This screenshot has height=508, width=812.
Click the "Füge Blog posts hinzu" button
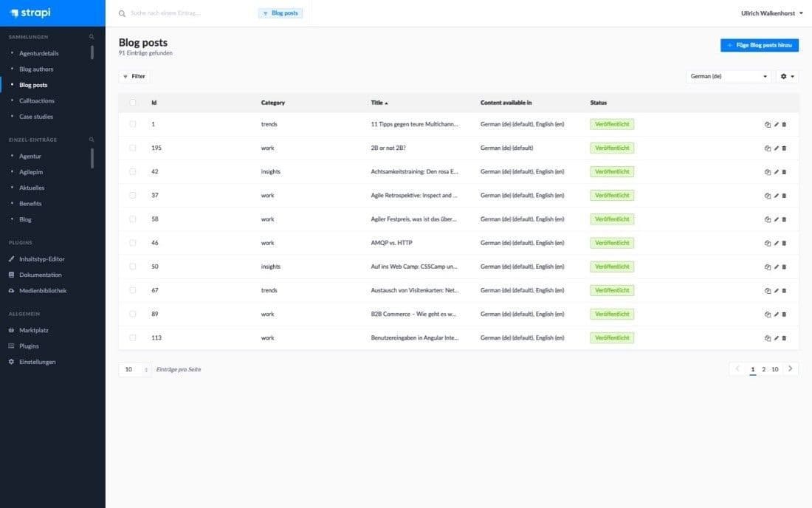(760, 44)
